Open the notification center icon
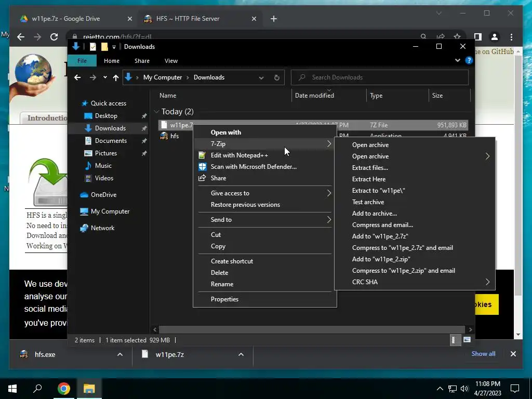 click(x=515, y=389)
